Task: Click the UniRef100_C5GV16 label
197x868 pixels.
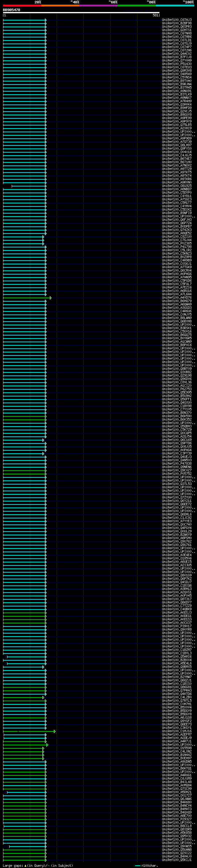Action: click(x=177, y=331)
